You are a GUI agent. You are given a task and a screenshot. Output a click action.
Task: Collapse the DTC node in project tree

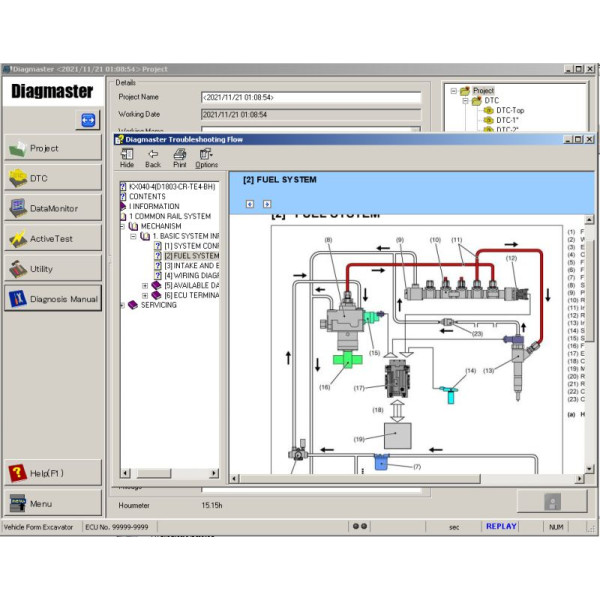pyautogui.click(x=465, y=101)
